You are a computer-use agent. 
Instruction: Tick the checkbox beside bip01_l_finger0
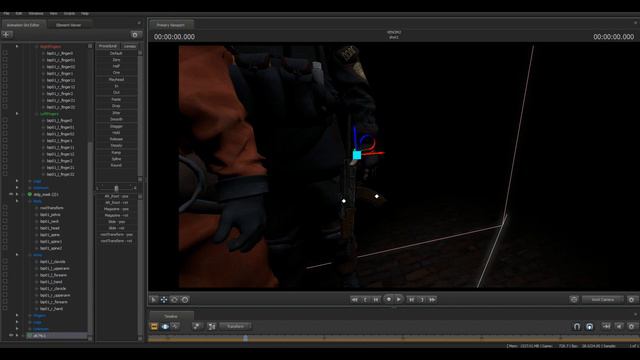click(x=5, y=120)
